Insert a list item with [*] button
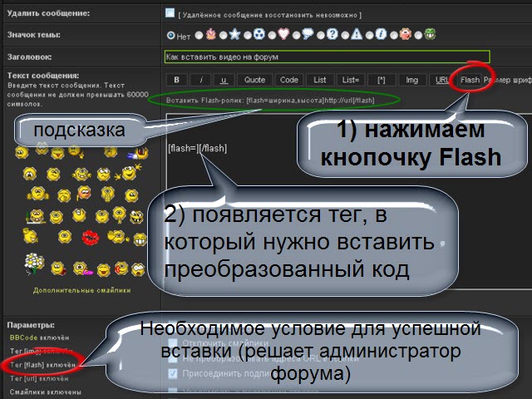This screenshot has height=399, width=532. 382,80
